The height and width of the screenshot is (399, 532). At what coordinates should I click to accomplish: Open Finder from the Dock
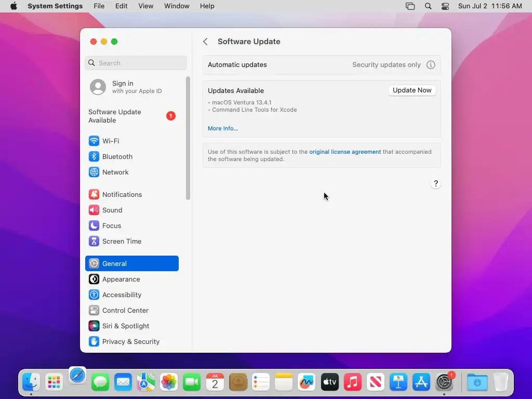[31, 382]
